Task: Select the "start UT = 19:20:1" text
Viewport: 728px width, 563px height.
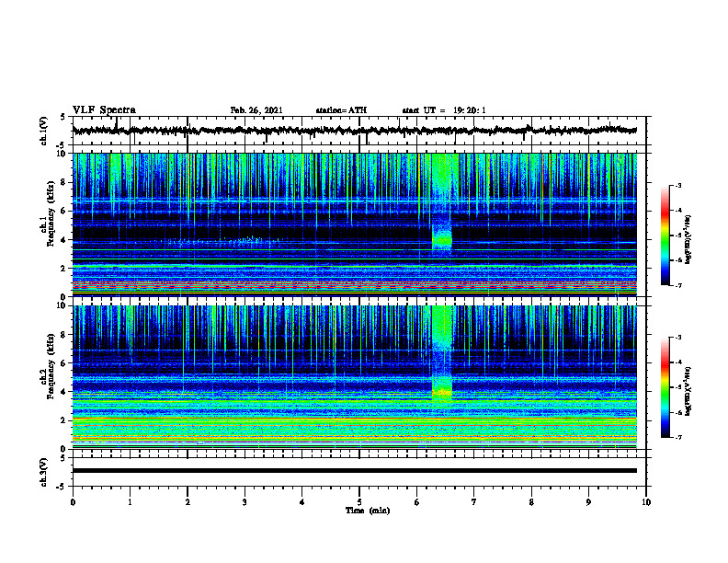Action: [444, 110]
